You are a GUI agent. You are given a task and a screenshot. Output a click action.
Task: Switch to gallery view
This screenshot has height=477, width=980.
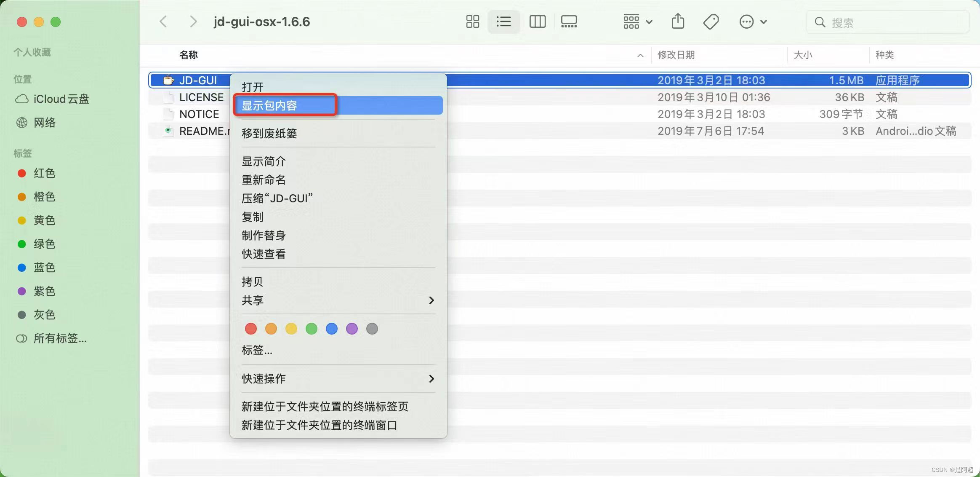[569, 21]
